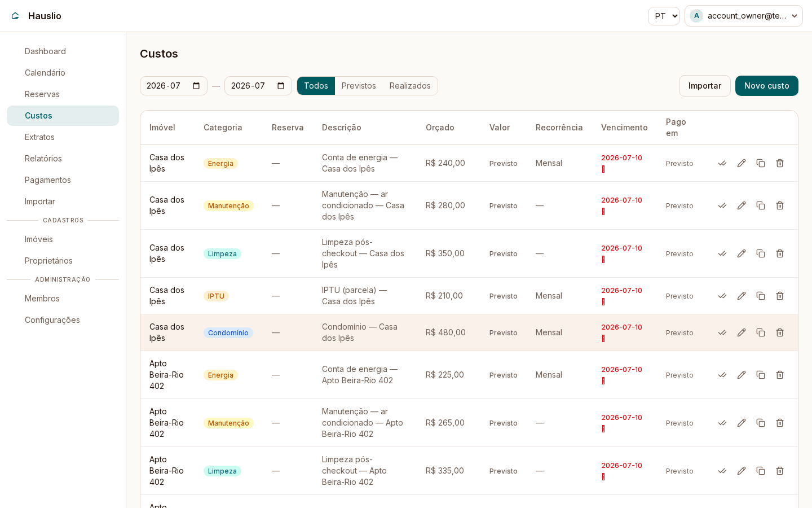Delete the R$ 280,00 Manutenção cost
This screenshot has height=508, width=812.
click(x=780, y=205)
